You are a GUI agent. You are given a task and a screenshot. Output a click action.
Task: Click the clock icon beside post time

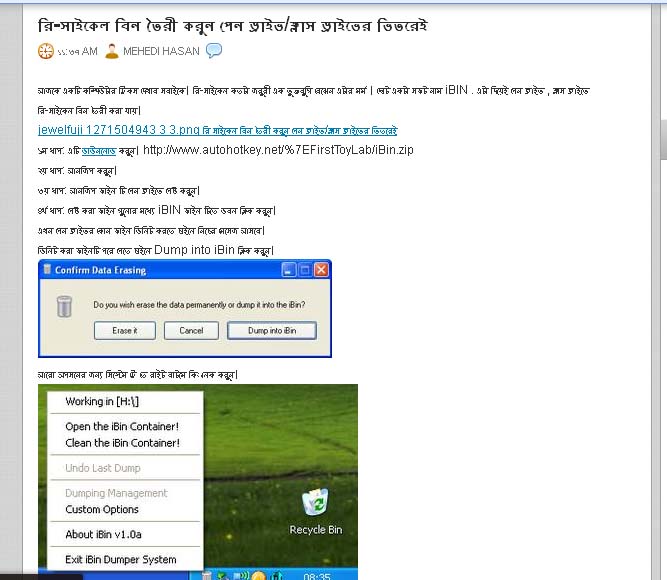(x=46, y=51)
